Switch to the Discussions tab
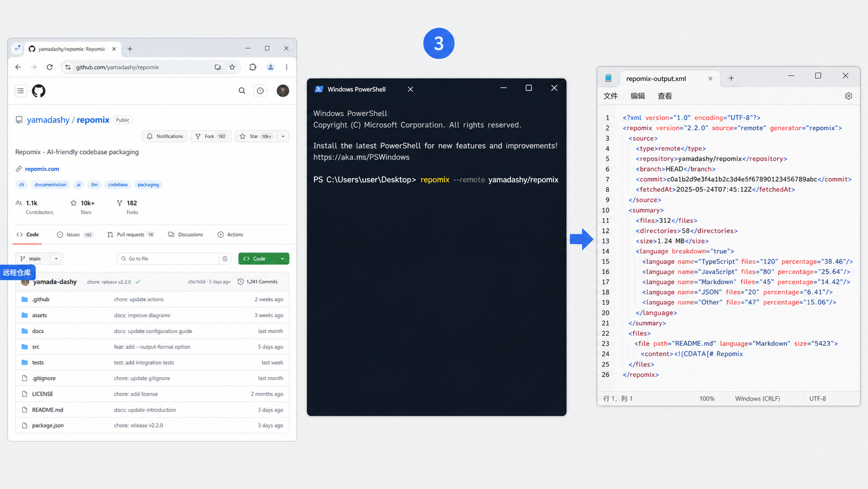 (185, 235)
